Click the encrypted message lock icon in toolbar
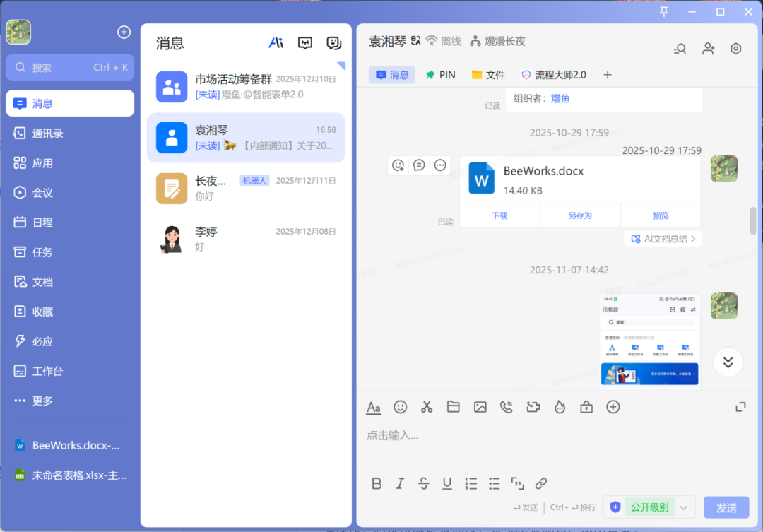The image size is (763, 532). coord(586,407)
